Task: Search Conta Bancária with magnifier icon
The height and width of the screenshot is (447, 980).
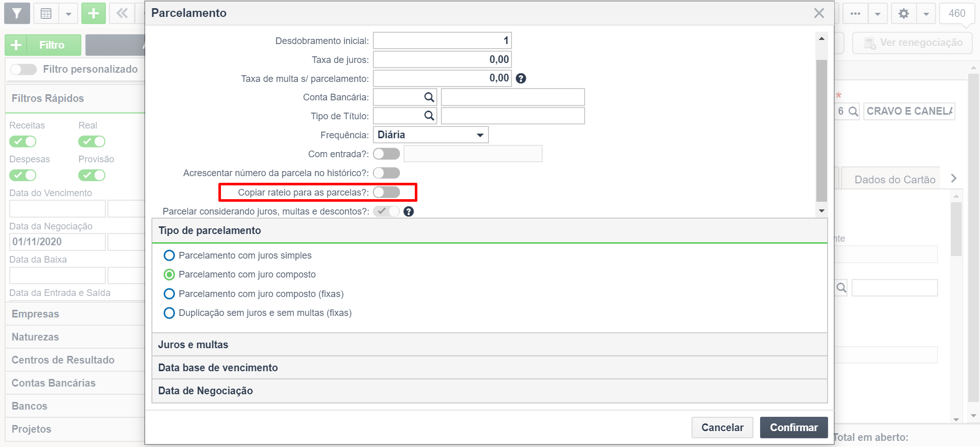Action: click(429, 97)
